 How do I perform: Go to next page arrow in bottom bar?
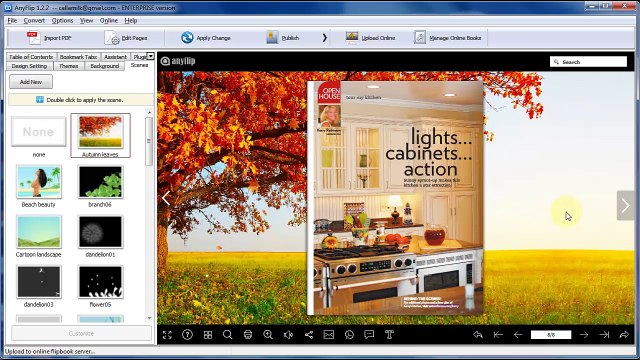coord(584,335)
